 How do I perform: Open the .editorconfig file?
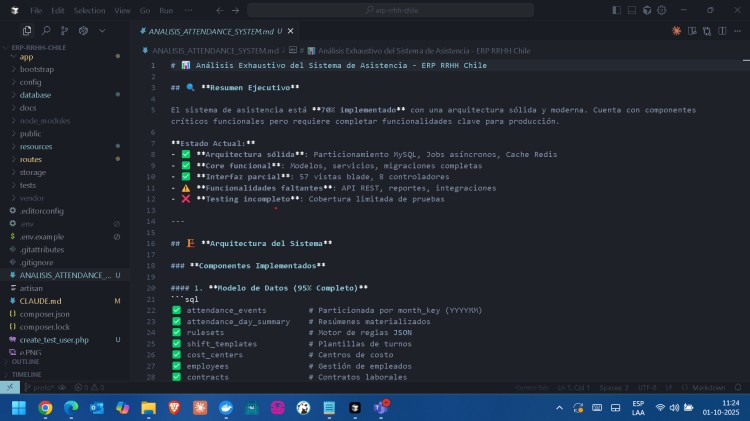coord(42,211)
